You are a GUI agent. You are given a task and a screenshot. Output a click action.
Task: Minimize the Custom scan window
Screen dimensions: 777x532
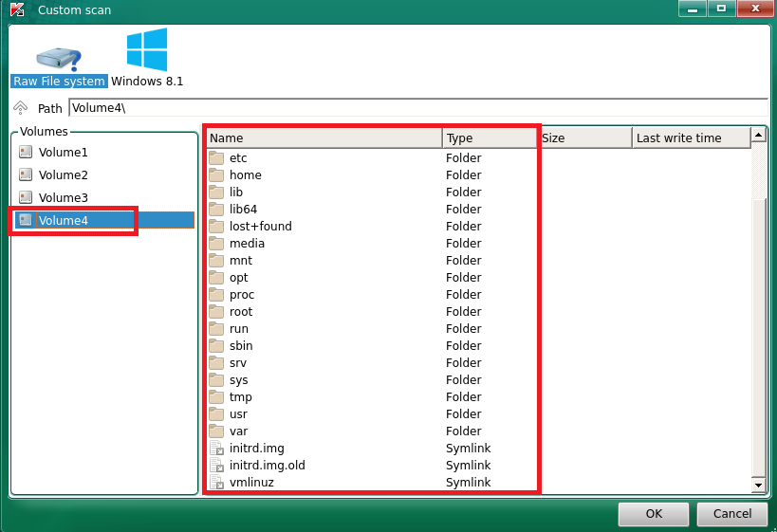[x=693, y=9]
